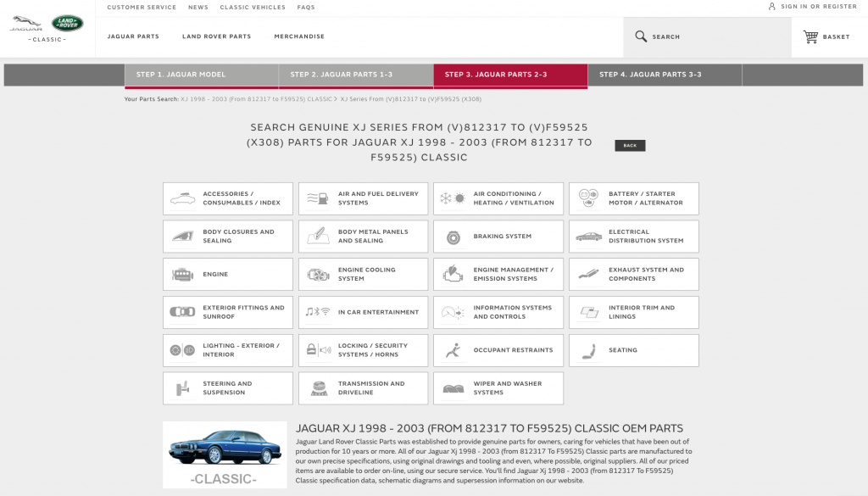The width and height of the screenshot is (868, 496).
Task: Click the Interior Trim panels icon
Action: [x=589, y=313]
